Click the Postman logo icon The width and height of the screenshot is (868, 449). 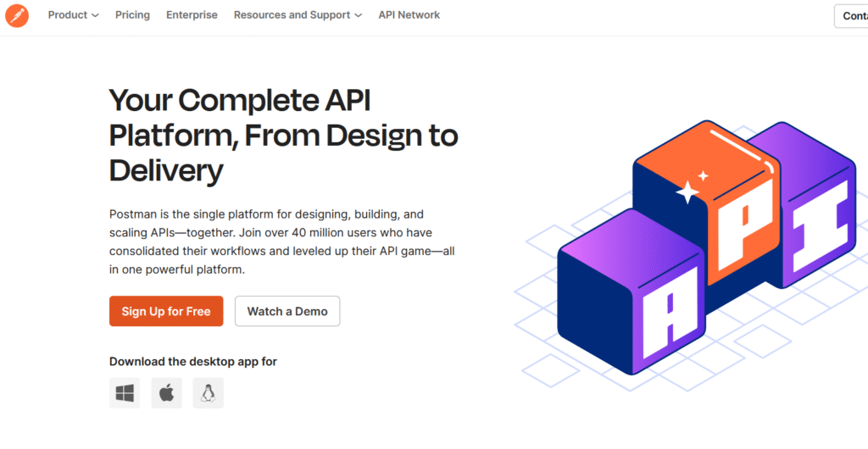coord(17,15)
